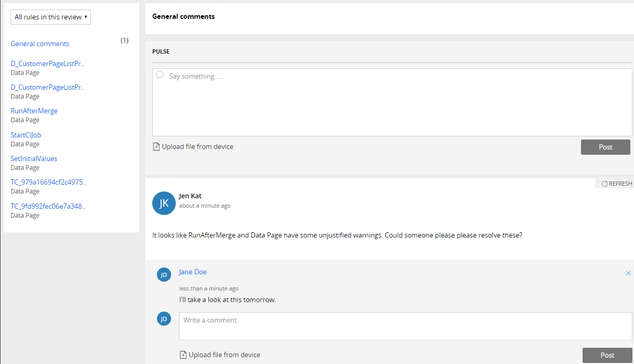This screenshot has width=634, height=364.
Task: Open the Jane Doe profile link
Action: point(193,272)
